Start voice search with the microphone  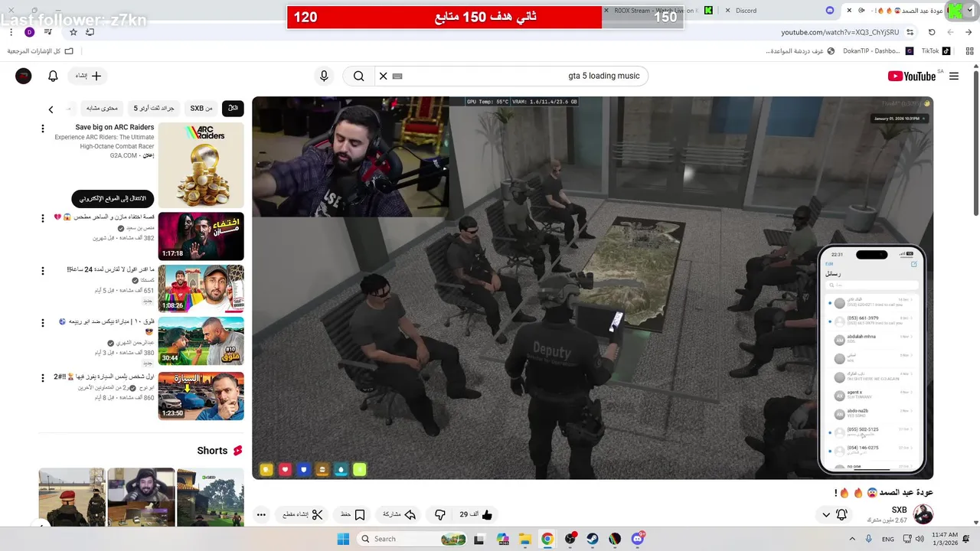pos(324,76)
